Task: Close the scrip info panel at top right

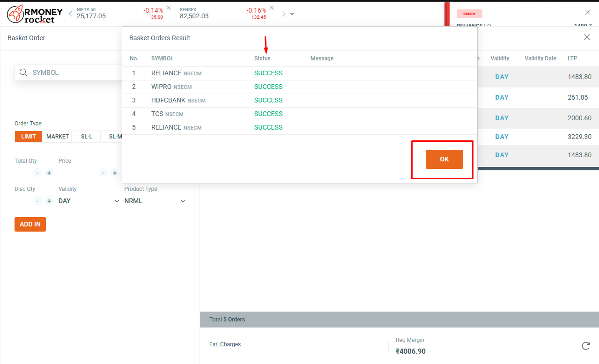Action: 588,12
